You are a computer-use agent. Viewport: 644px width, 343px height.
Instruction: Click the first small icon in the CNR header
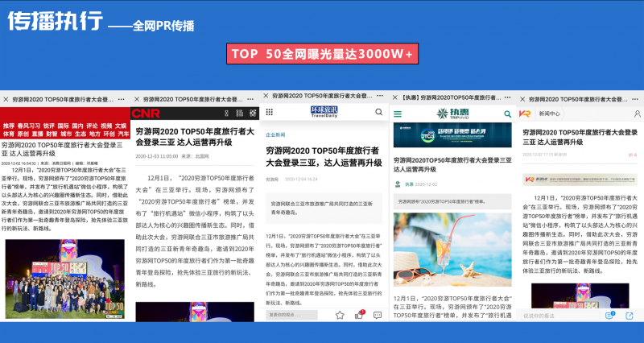tap(226, 114)
